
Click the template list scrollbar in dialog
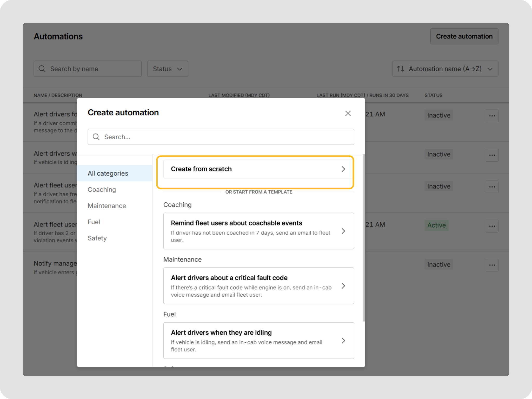coord(364,238)
